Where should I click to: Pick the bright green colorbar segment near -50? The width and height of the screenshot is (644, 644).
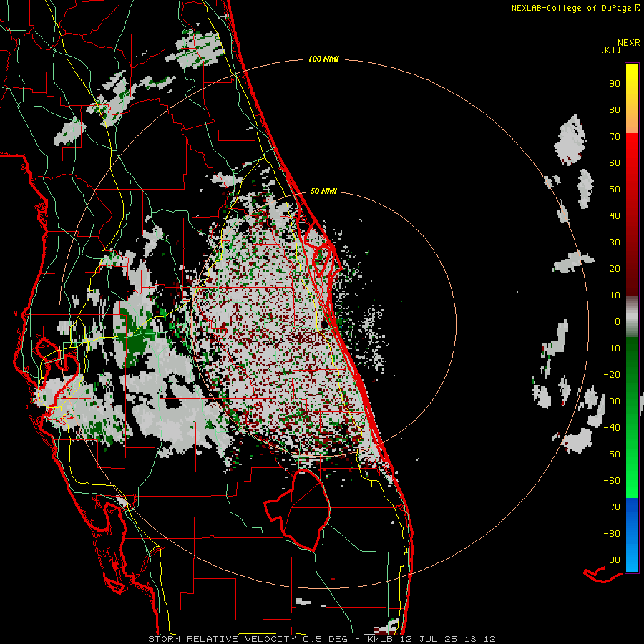[632, 456]
